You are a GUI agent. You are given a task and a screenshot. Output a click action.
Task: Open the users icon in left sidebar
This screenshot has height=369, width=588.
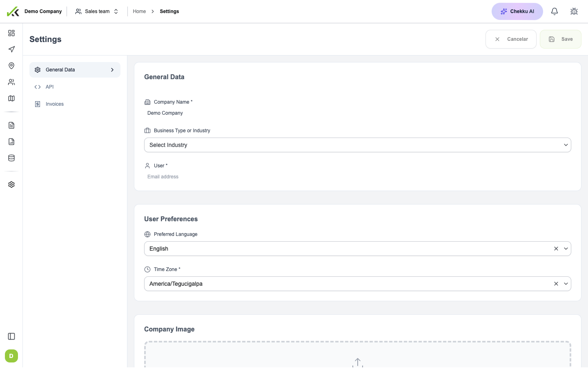pyautogui.click(x=11, y=82)
